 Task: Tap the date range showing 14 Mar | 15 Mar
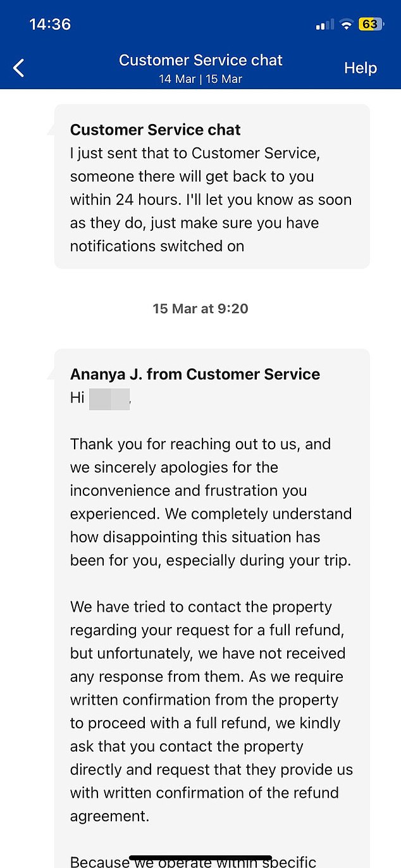tap(200, 79)
